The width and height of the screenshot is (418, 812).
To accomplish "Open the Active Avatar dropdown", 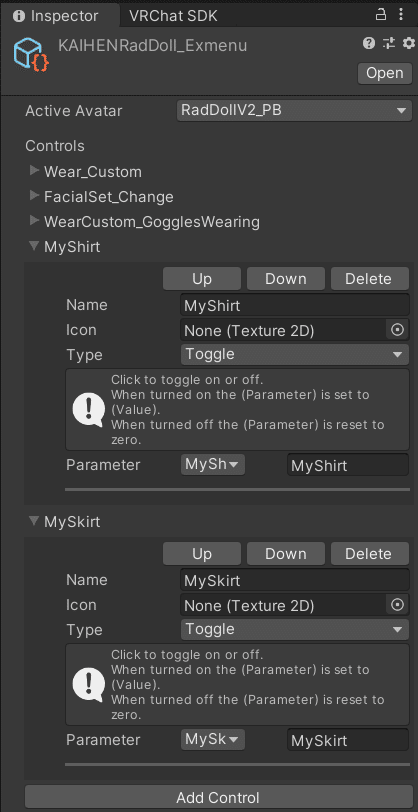I will (294, 111).
